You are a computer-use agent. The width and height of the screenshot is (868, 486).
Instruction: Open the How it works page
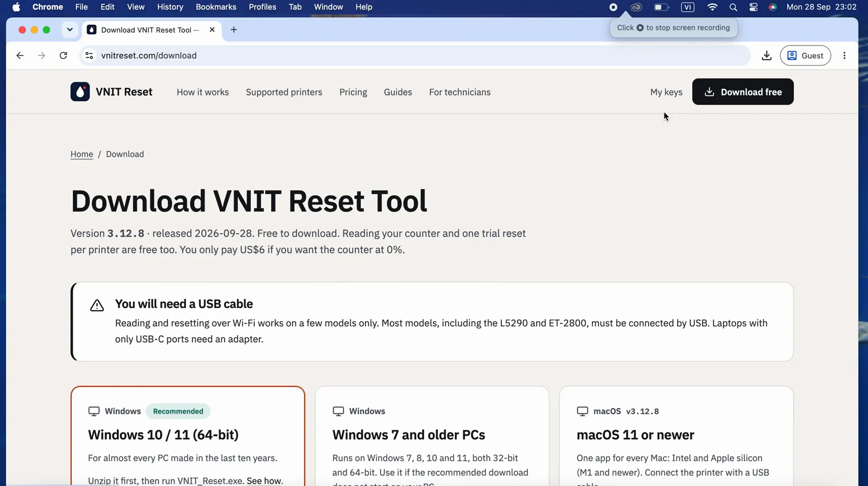[203, 92]
